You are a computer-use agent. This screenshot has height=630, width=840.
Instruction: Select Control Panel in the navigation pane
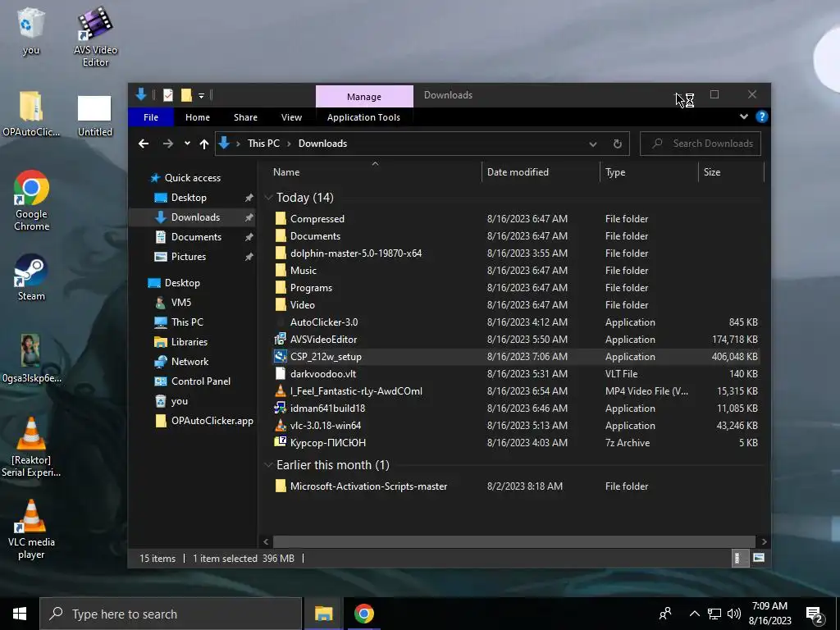tap(200, 381)
